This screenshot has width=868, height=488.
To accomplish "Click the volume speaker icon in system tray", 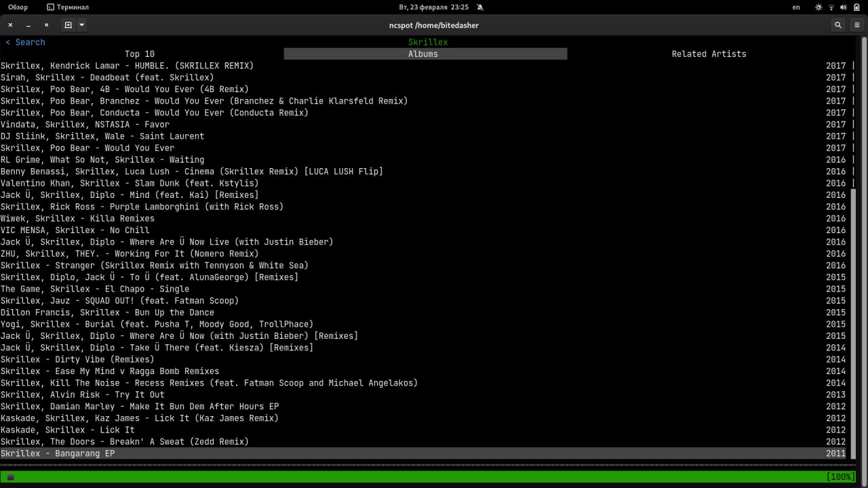I will (x=843, y=7).
